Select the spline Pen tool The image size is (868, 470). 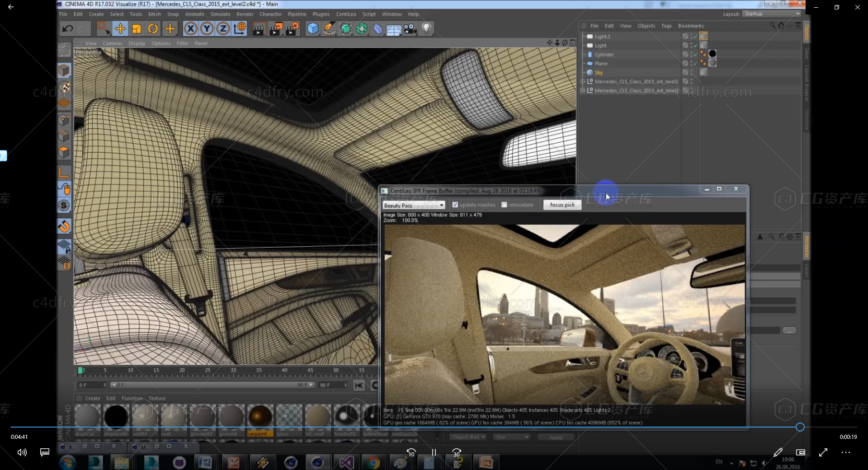pyautogui.click(x=330, y=29)
